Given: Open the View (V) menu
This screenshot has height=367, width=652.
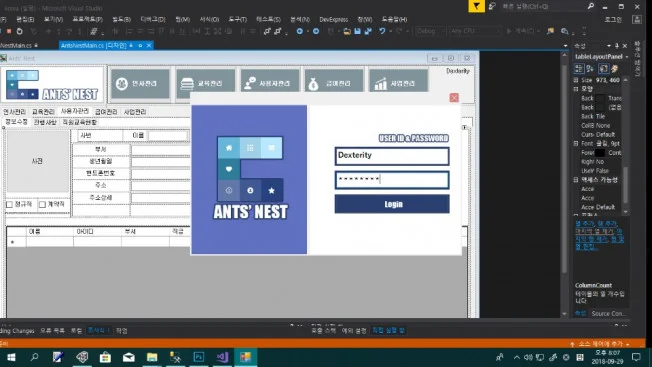Looking at the screenshot, I should click(x=53, y=20).
